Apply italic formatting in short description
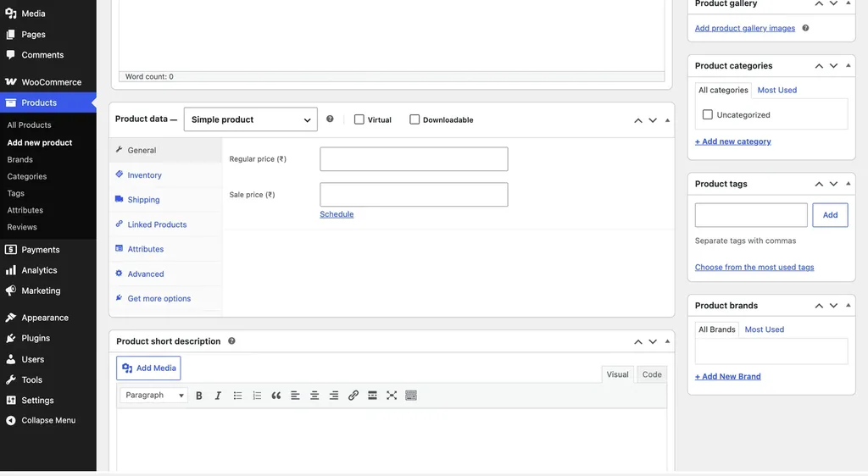 pyautogui.click(x=218, y=396)
